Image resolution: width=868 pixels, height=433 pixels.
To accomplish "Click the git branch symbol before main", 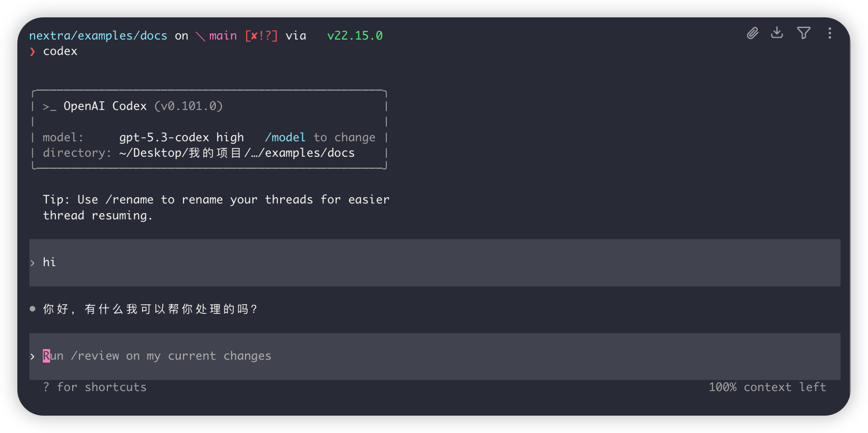I will [x=200, y=36].
